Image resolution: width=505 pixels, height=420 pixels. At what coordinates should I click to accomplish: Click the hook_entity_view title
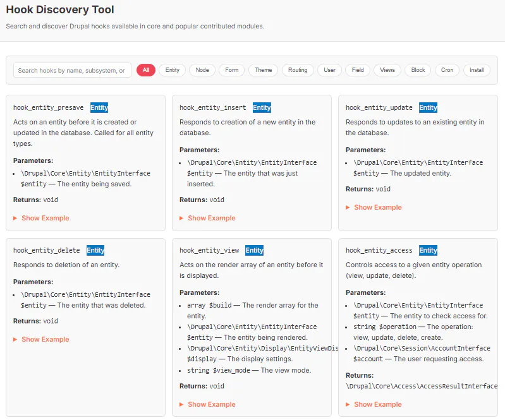pyautogui.click(x=209, y=250)
